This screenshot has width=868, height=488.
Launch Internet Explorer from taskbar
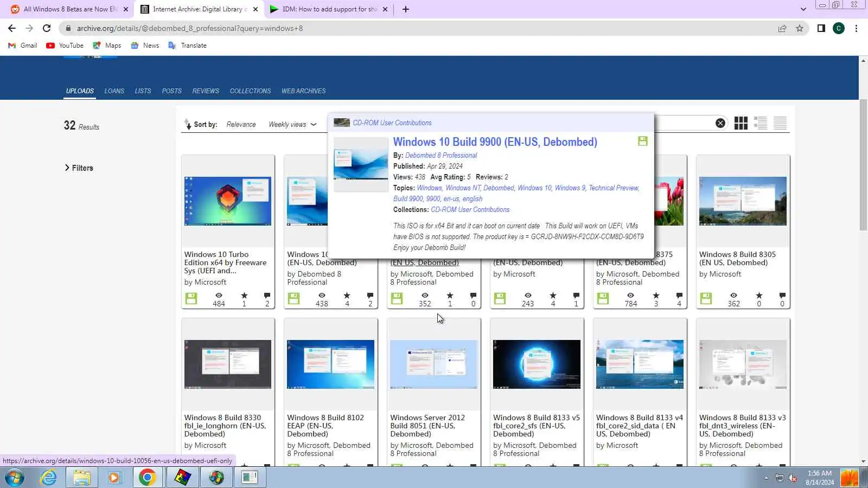(49, 478)
